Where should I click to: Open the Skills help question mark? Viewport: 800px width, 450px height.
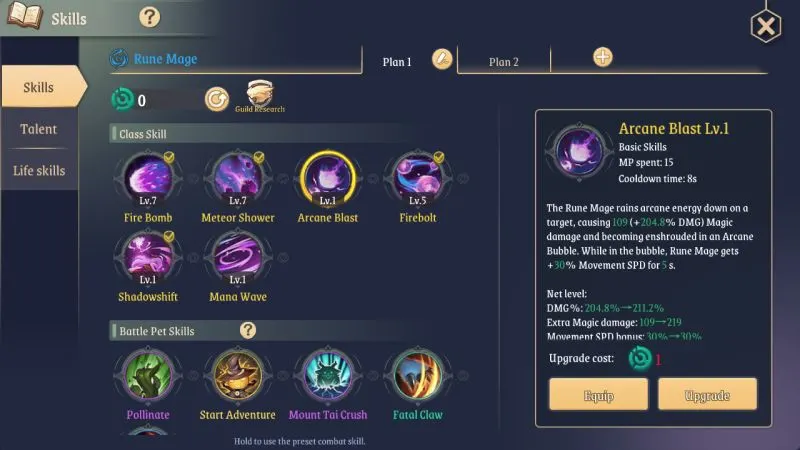click(x=149, y=17)
